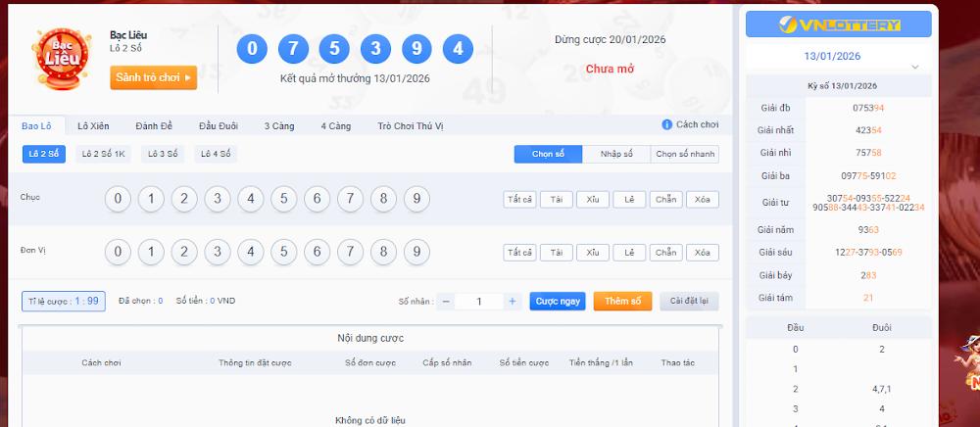
Task: Choose the Chọn số nhanh input mode
Action: point(684,154)
